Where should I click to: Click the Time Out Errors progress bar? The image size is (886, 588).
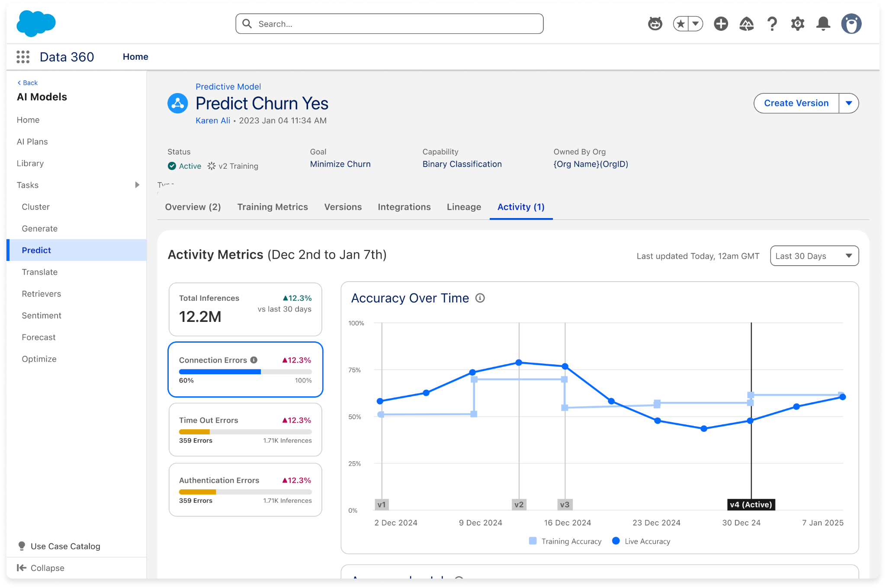[245, 432]
